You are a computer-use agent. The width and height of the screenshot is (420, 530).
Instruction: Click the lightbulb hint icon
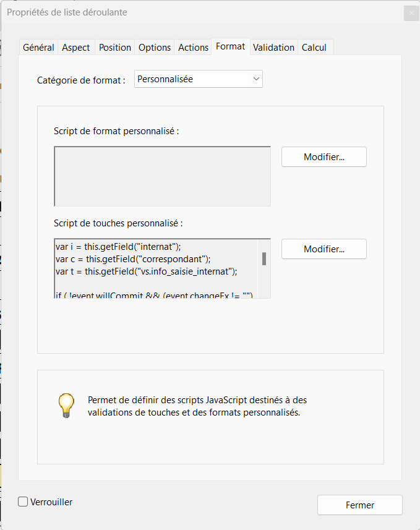coord(66,405)
